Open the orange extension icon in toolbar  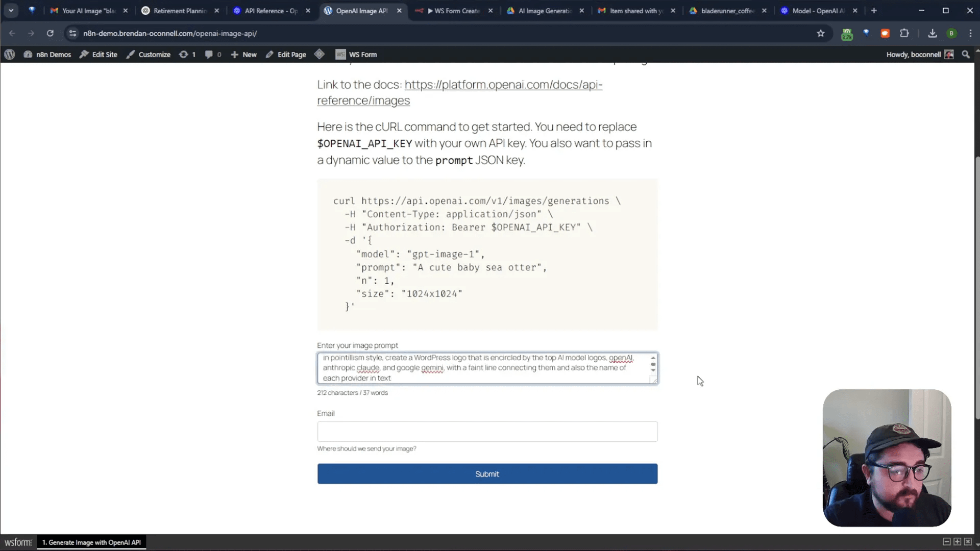[885, 33]
